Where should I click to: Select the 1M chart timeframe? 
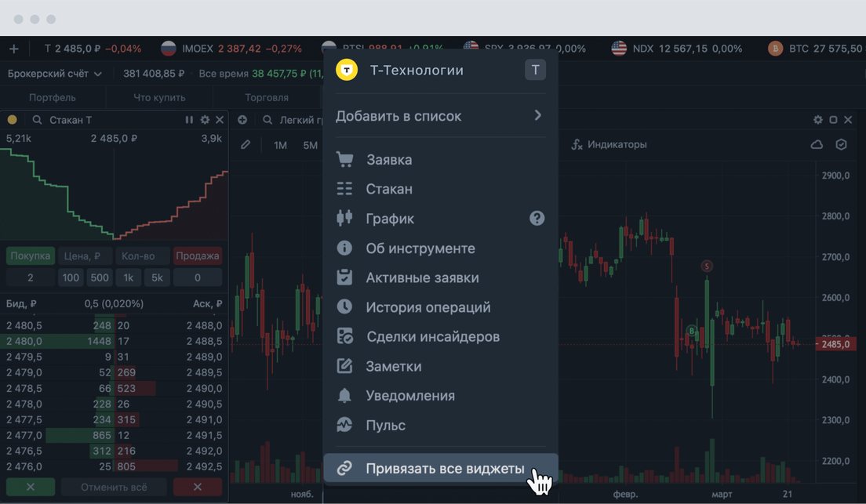(280, 145)
